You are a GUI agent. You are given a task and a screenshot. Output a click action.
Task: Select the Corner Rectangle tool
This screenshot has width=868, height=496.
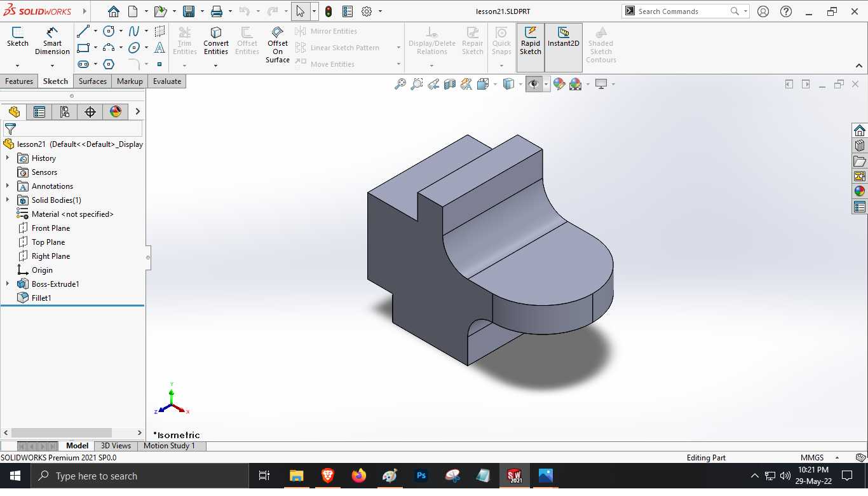tap(83, 48)
